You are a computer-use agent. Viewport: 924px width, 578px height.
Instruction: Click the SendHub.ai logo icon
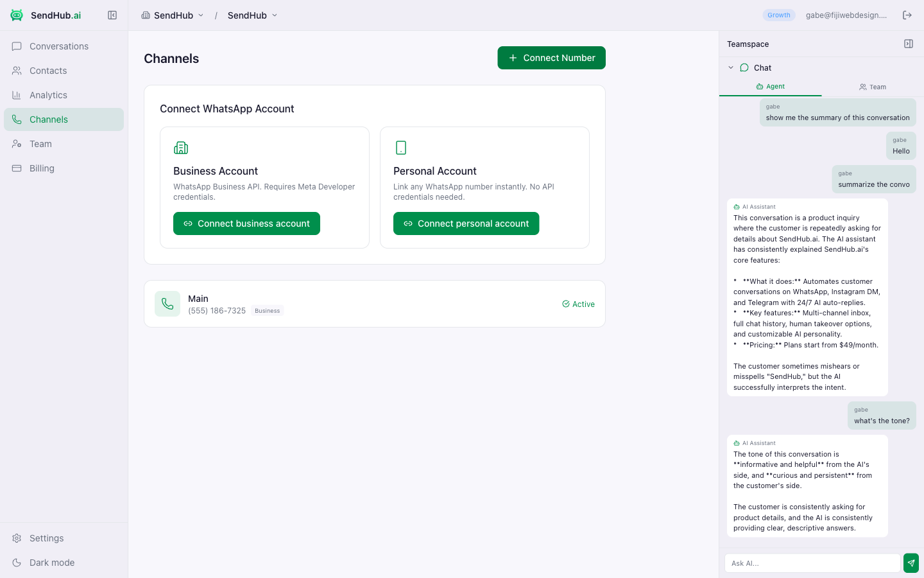[x=17, y=15]
